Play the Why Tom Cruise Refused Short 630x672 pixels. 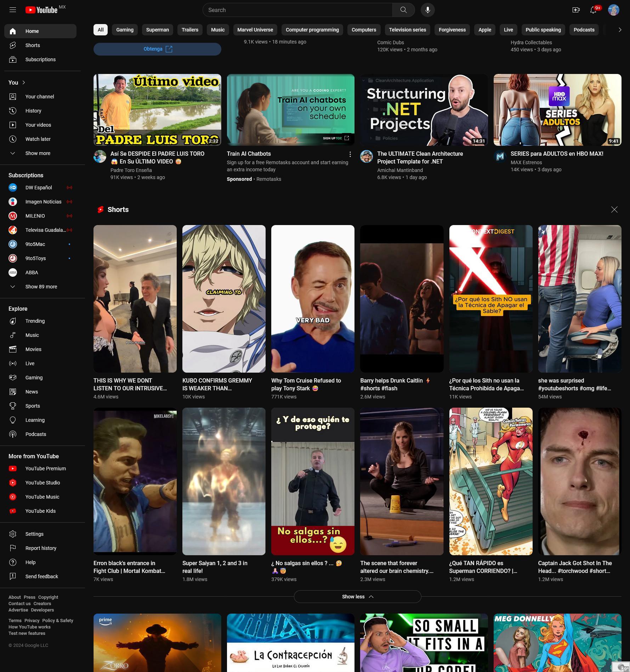313,299
